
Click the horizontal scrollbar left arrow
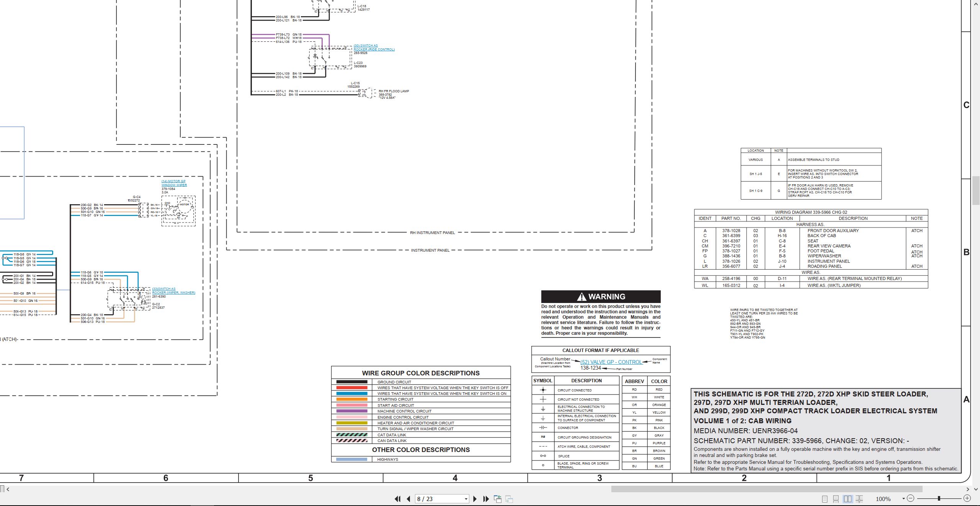[x=8, y=489]
